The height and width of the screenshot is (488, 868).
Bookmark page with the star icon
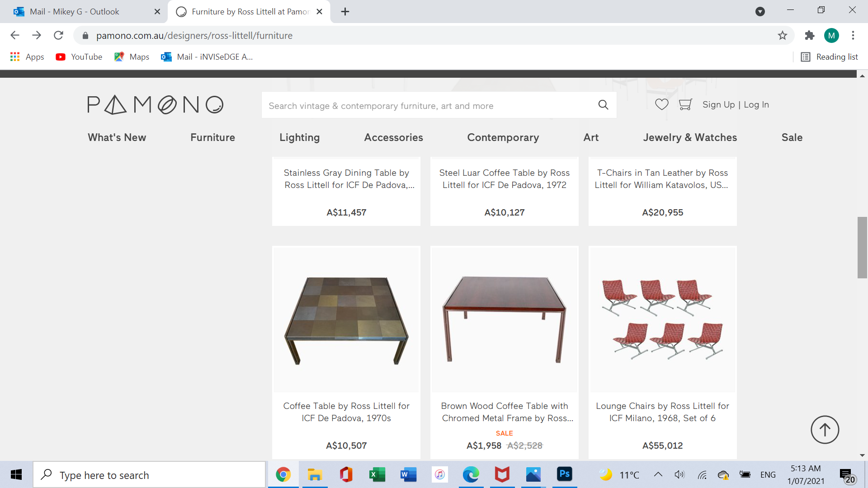[x=783, y=35]
